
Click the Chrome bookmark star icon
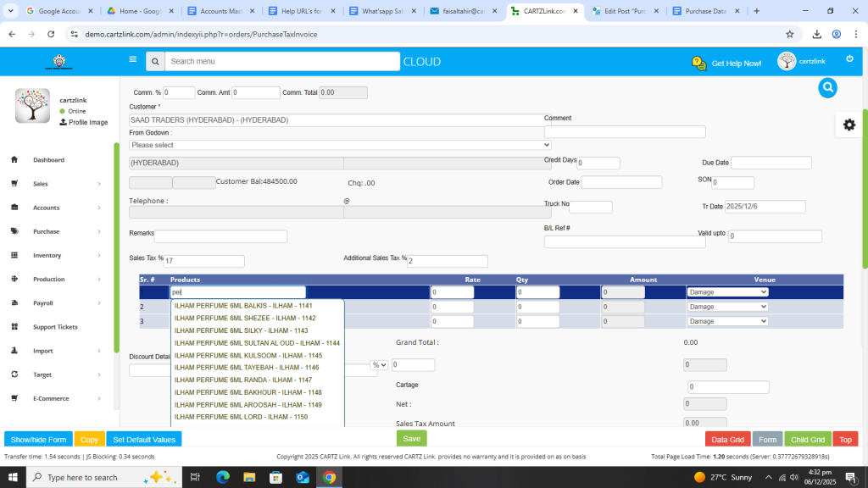point(789,34)
